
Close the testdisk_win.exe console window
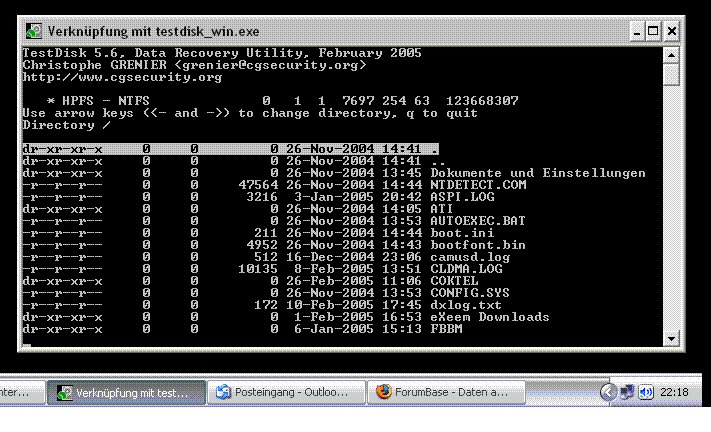pos(672,31)
